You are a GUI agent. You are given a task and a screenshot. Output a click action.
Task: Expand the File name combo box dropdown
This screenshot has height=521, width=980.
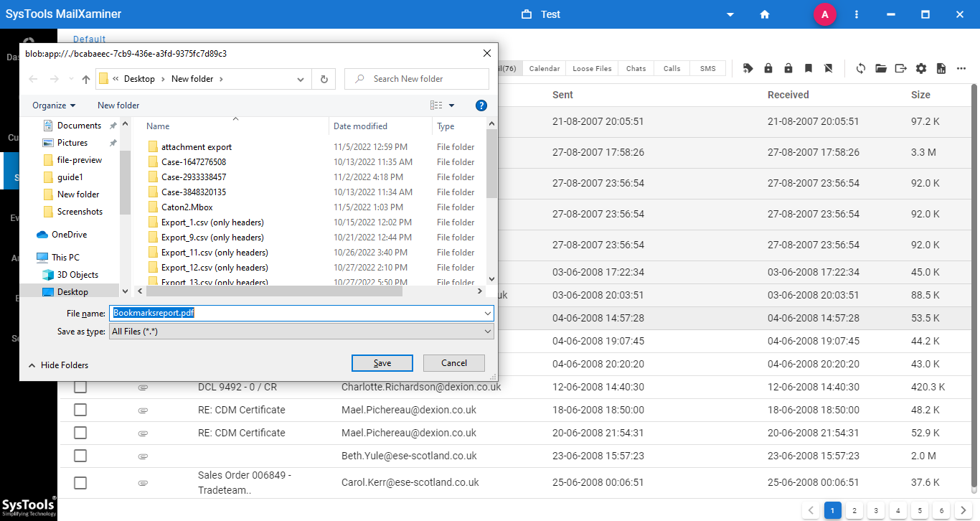coord(489,313)
